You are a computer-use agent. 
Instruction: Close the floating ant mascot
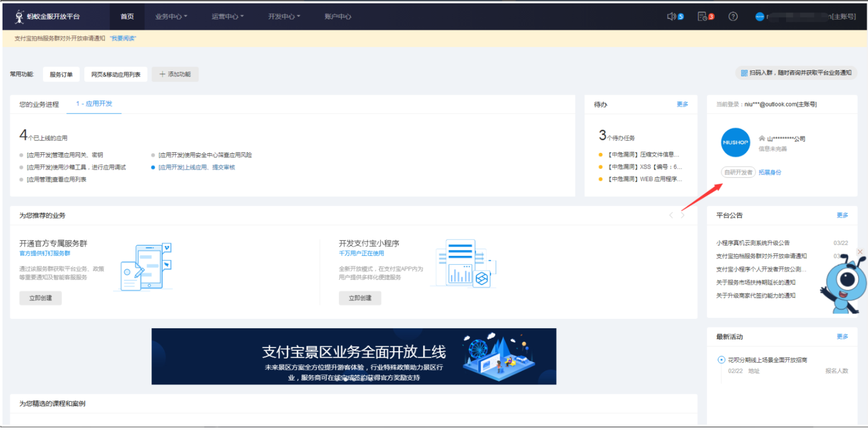pyautogui.click(x=860, y=252)
